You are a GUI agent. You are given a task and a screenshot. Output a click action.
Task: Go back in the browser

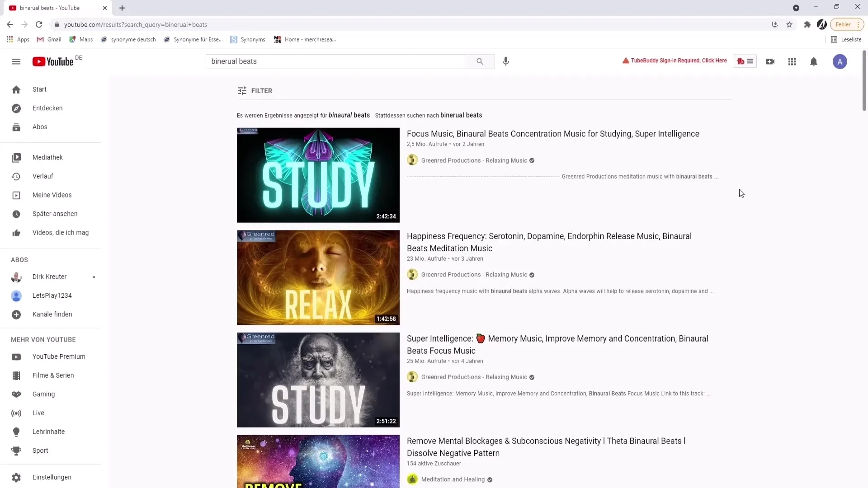tap(10, 24)
